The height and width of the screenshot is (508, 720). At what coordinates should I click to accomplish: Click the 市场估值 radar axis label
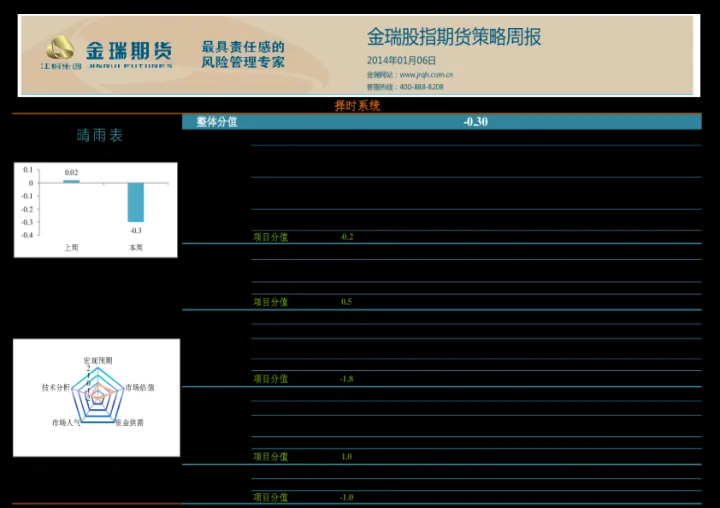[x=140, y=387]
